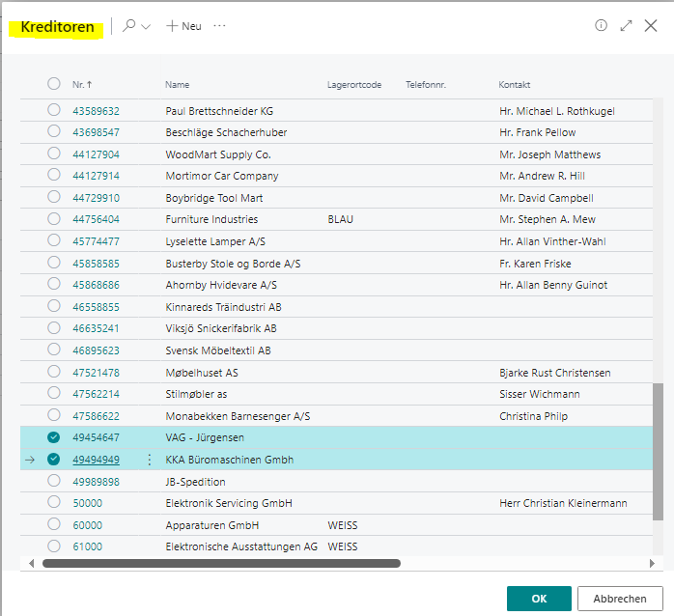674x616 pixels.
Task: Click the BLAU location code cell
Action: tap(341, 219)
